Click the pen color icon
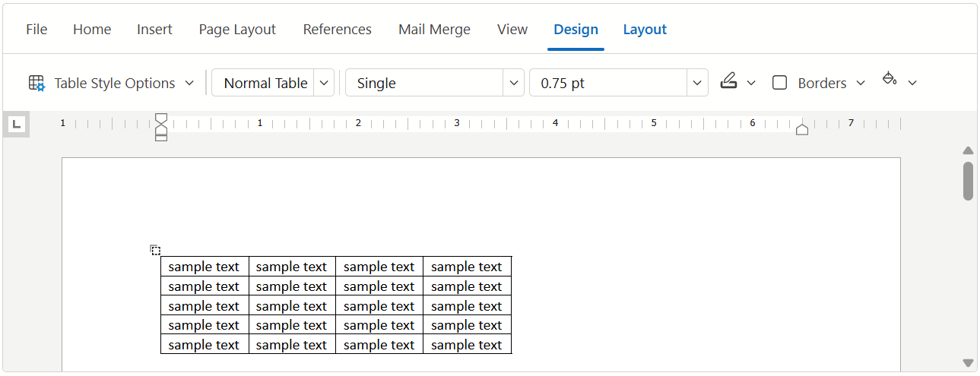980x376 pixels. point(728,81)
